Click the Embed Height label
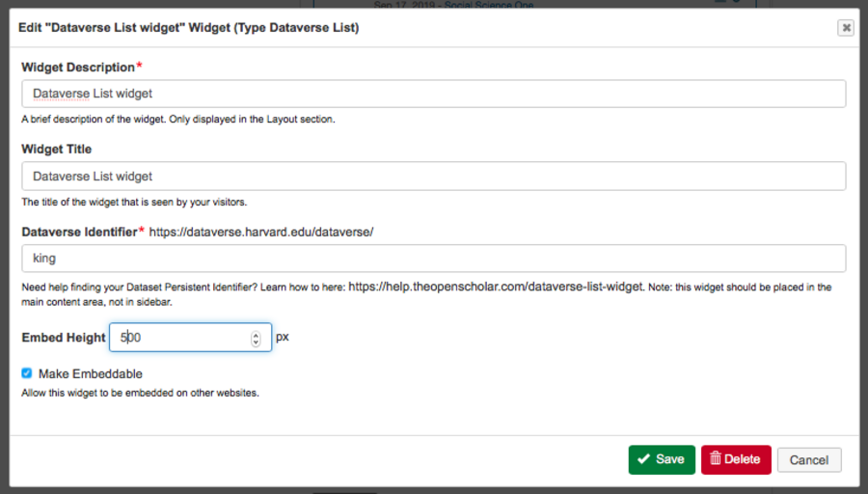 pos(64,338)
